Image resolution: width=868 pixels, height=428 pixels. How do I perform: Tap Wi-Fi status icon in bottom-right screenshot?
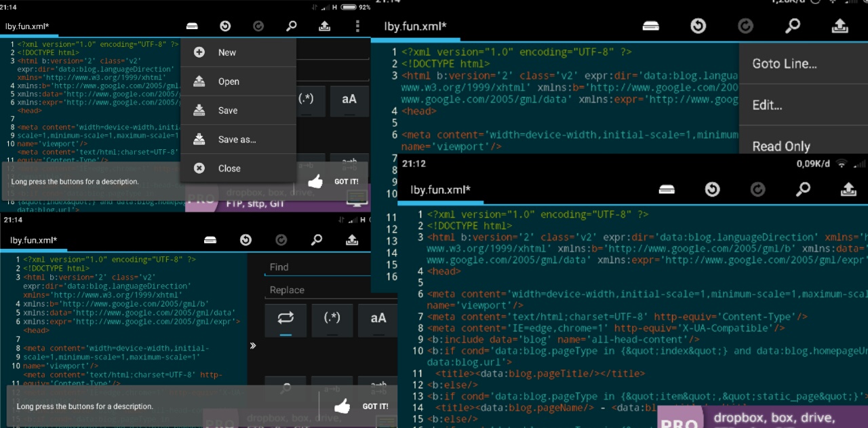click(842, 163)
